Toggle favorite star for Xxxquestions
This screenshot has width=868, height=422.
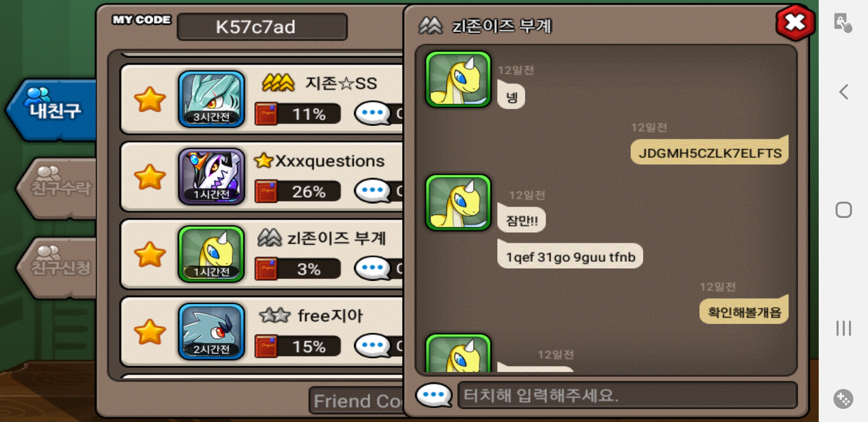pyautogui.click(x=150, y=177)
